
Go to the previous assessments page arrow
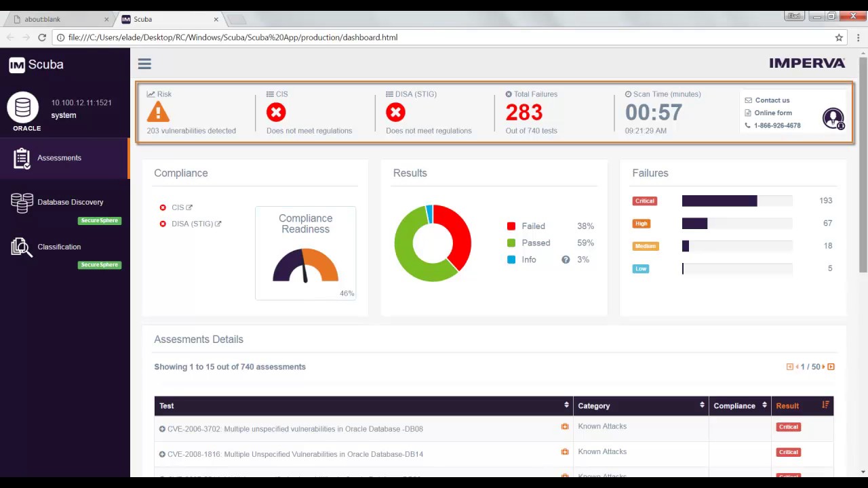tap(797, 367)
